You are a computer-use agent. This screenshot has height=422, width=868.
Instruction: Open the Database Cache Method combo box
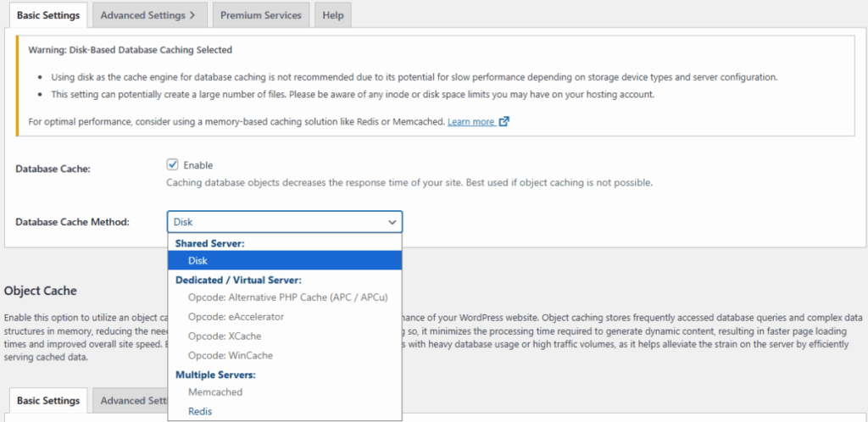[284, 222]
